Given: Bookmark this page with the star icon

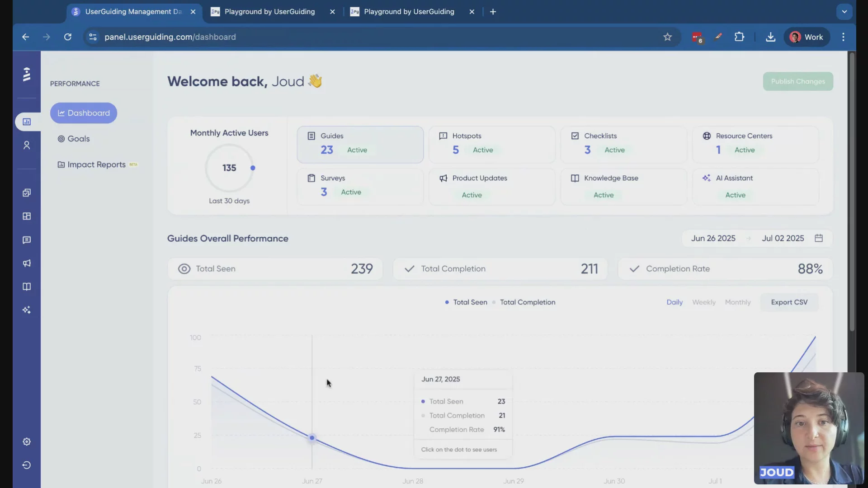Looking at the screenshot, I should pos(668,37).
